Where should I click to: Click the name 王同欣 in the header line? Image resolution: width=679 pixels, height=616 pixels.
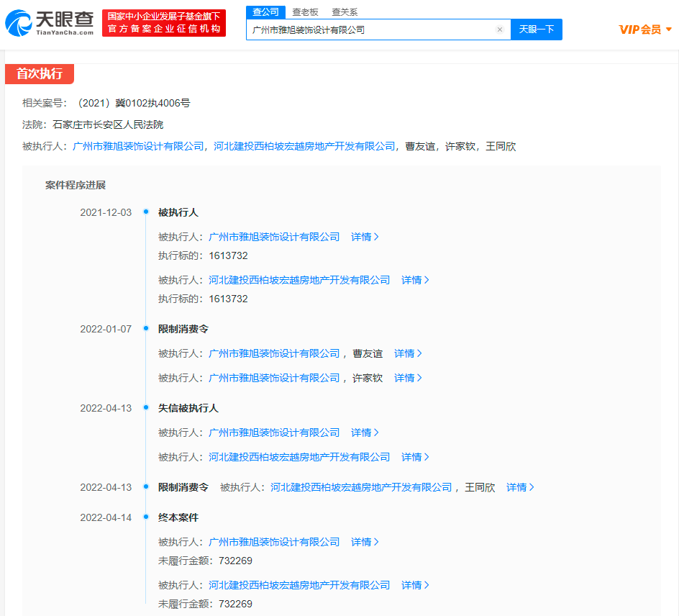click(x=501, y=146)
